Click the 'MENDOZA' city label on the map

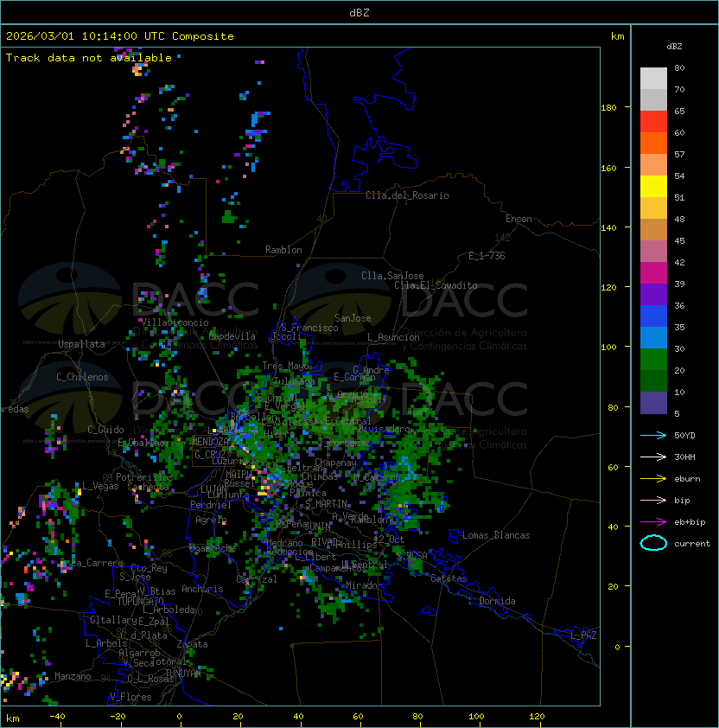click(x=210, y=441)
